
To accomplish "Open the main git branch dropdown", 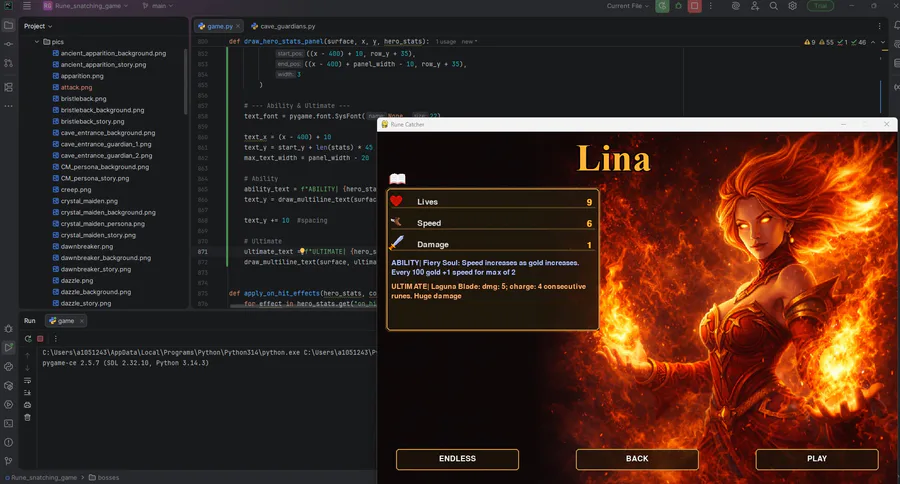I will coord(158,6).
